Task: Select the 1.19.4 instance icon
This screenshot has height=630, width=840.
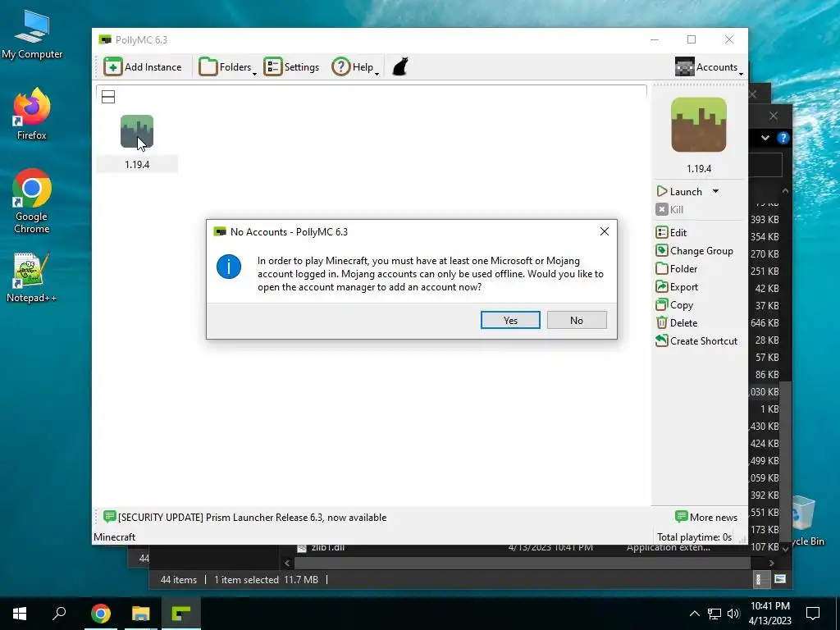Action: (137, 131)
